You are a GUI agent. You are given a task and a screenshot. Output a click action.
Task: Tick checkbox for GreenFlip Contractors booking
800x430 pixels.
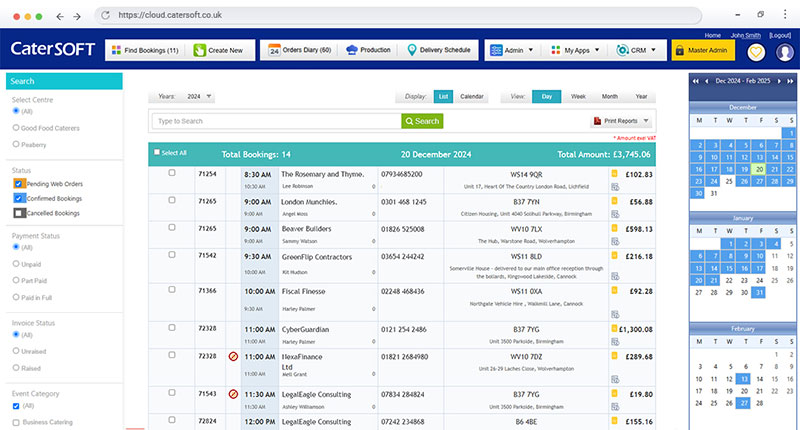pos(172,255)
